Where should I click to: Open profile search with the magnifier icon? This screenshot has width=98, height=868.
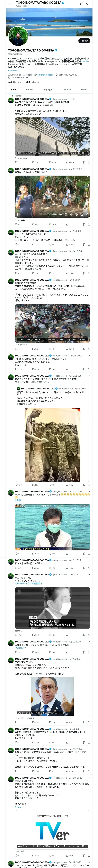[x=88, y=4]
